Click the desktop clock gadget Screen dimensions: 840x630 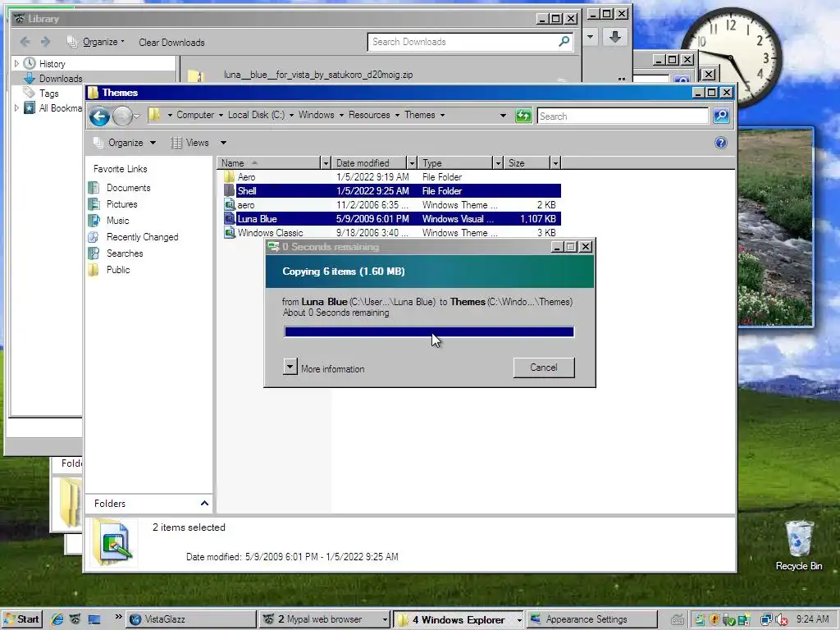click(x=731, y=57)
